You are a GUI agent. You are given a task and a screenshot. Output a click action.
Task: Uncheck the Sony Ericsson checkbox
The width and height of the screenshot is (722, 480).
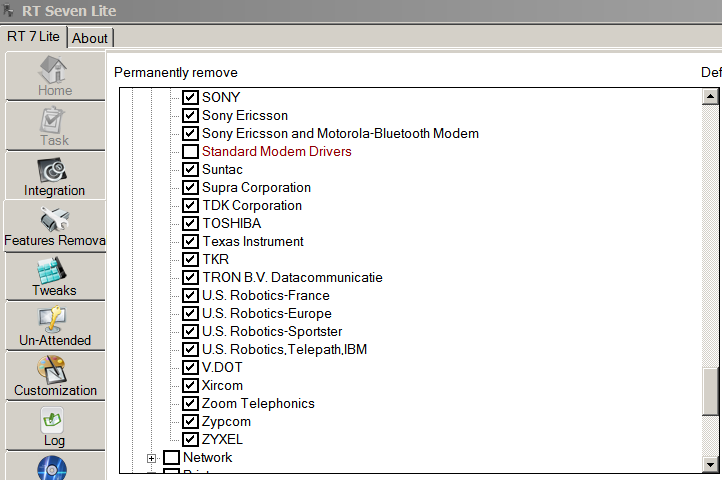pyautogui.click(x=190, y=115)
